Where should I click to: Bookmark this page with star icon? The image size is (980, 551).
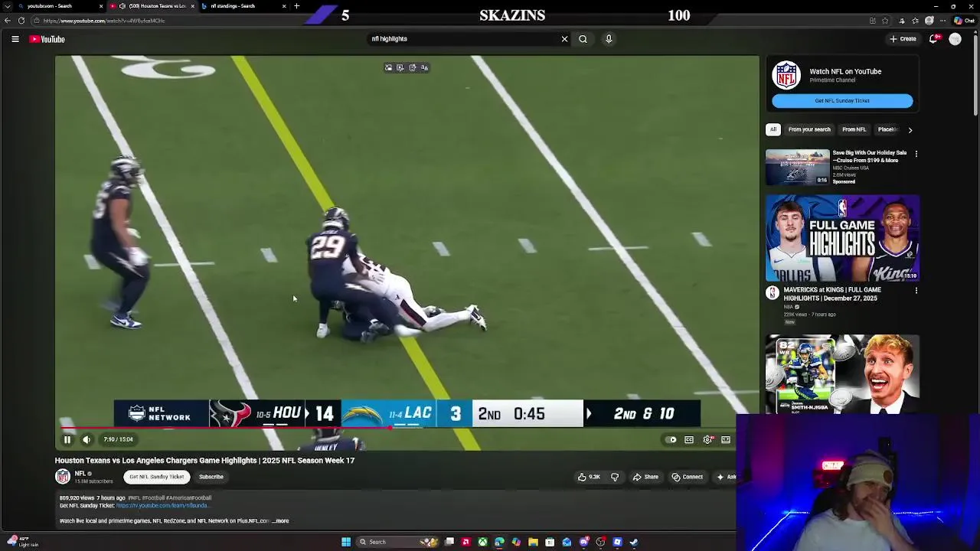[x=885, y=21]
